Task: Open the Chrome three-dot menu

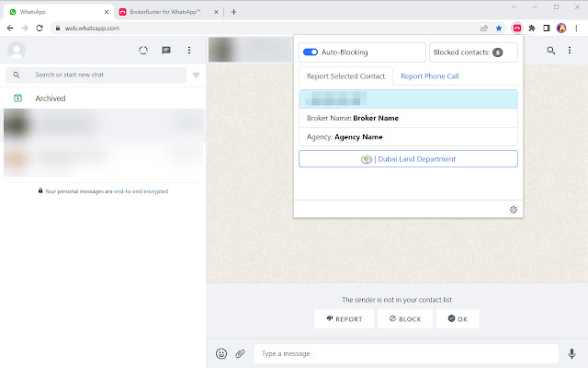Action: click(576, 29)
